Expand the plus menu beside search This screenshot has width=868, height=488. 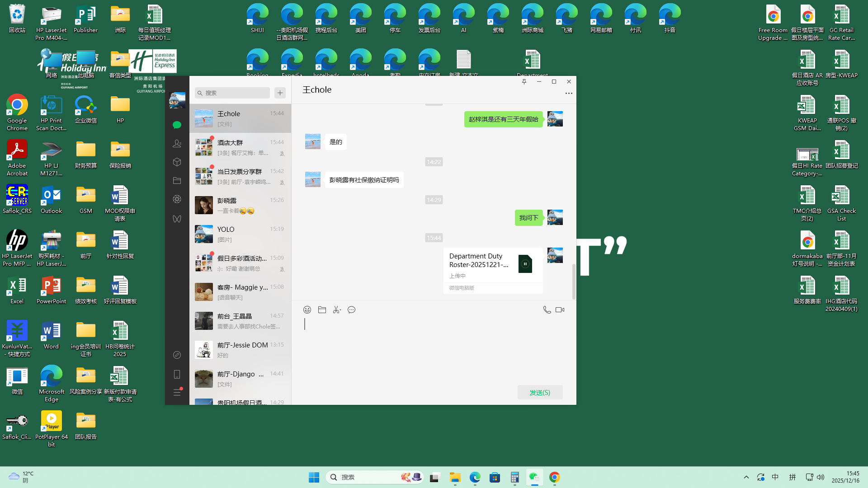pyautogui.click(x=280, y=93)
